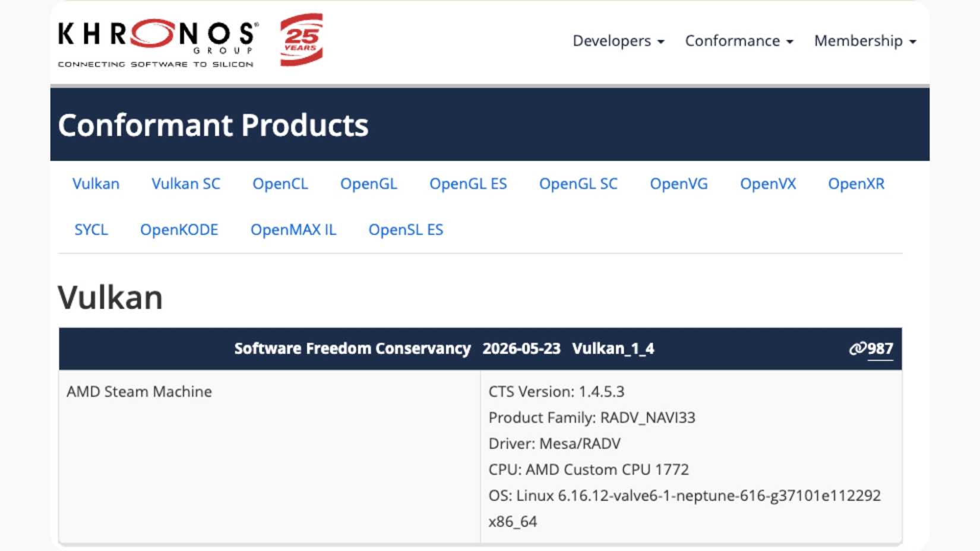Go to the OpenVX products link

point(768,184)
